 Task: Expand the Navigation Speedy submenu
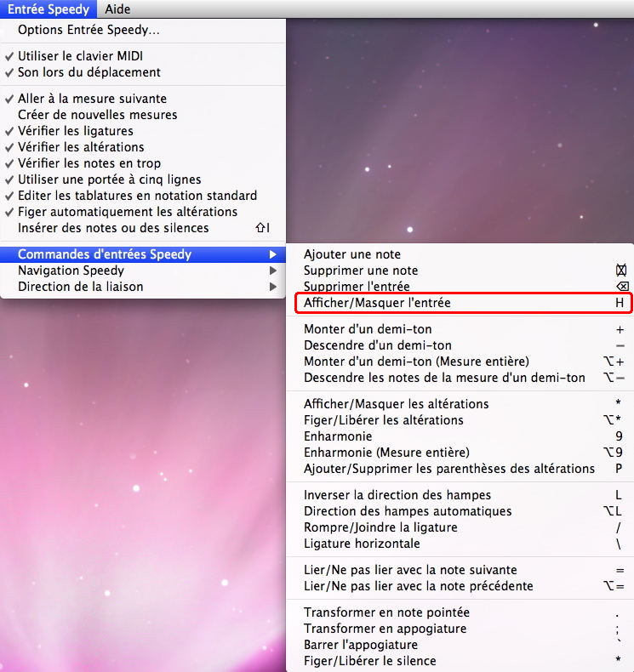71,271
